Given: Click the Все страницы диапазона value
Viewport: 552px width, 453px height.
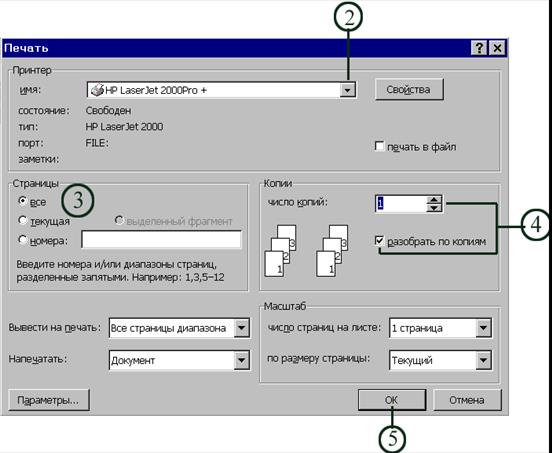Looking at the screenshot, I should (x=168, y=328).
